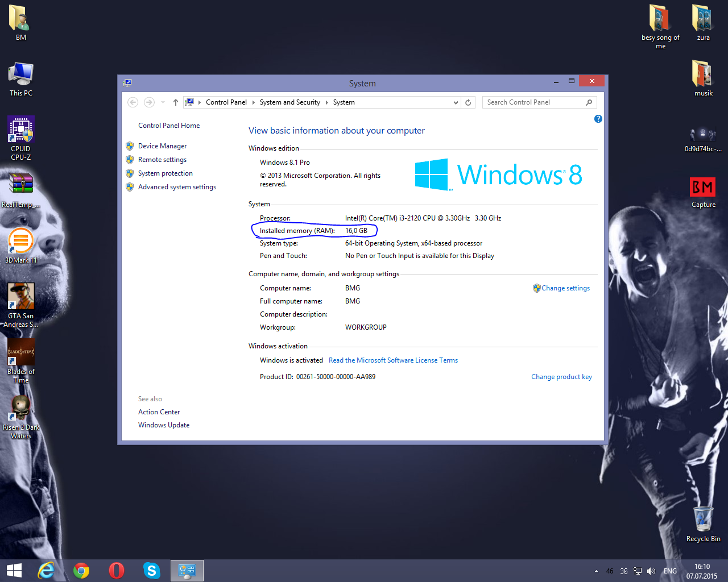Select the System window taskbar button
Image resolution: width=728 pixels, height=582 pixels.
pyautogui.click(x=187, y=570)
